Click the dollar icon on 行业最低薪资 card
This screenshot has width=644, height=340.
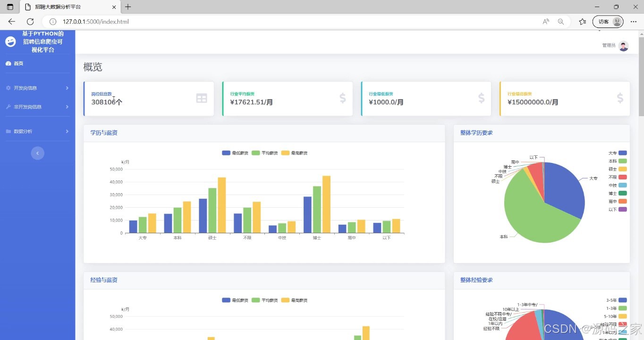click(x=482, y=98)
